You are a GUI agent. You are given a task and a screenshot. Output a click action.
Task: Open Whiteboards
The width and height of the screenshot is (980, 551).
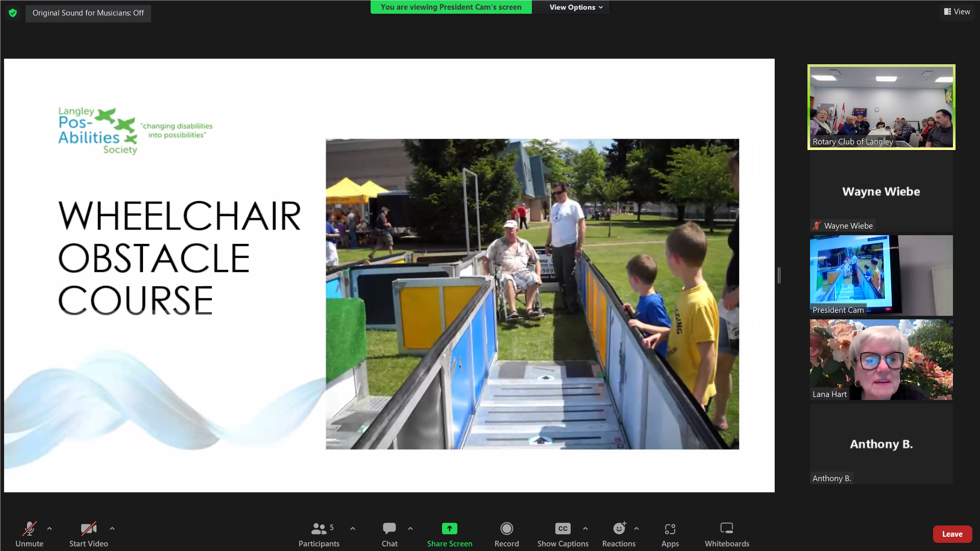tap(727, 534)
